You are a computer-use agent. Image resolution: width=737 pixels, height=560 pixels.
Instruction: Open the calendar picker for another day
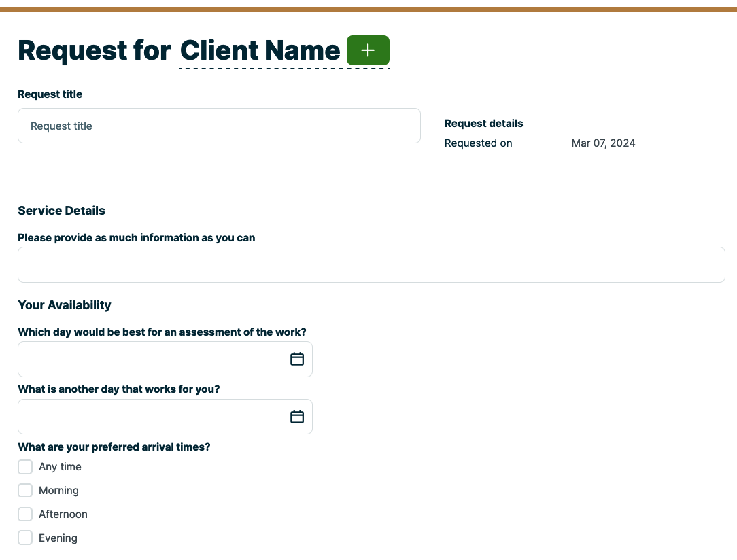pyautogui.click(x=296, y=416)
